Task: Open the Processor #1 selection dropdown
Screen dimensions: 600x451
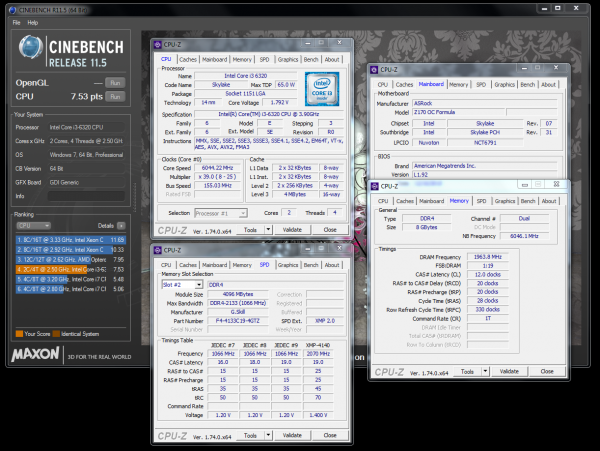Action: pyautogui.click(x=221, y=213)
